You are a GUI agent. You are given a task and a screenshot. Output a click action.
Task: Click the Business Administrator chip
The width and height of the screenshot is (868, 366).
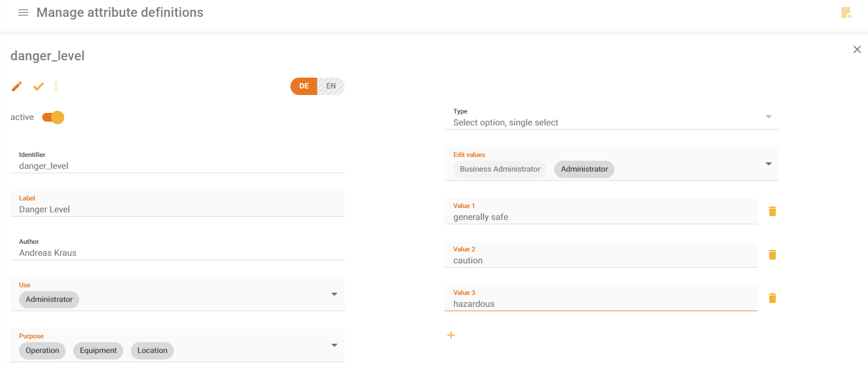click(500, 169)
